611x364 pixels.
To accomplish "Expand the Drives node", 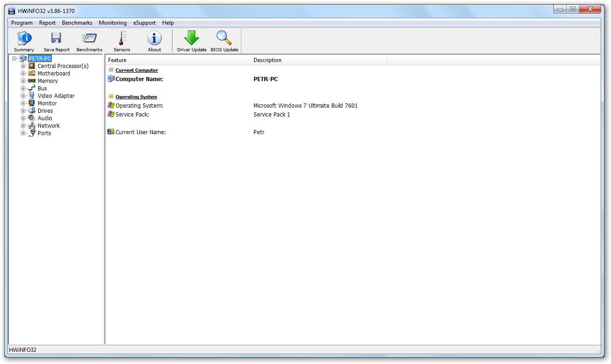I will coord(23,111).
